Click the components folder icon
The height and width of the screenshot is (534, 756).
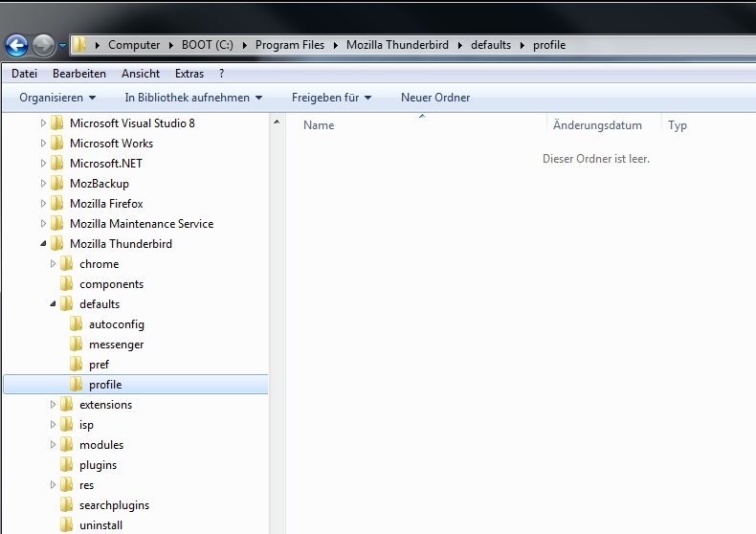pos(67,284)
